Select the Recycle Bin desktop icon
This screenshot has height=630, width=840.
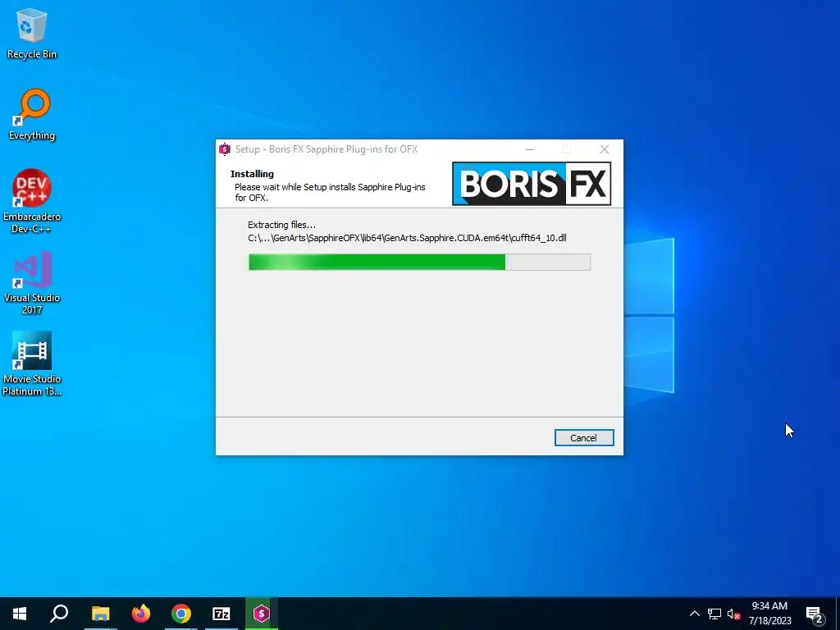pyautogui.click(x=32, y=34)
